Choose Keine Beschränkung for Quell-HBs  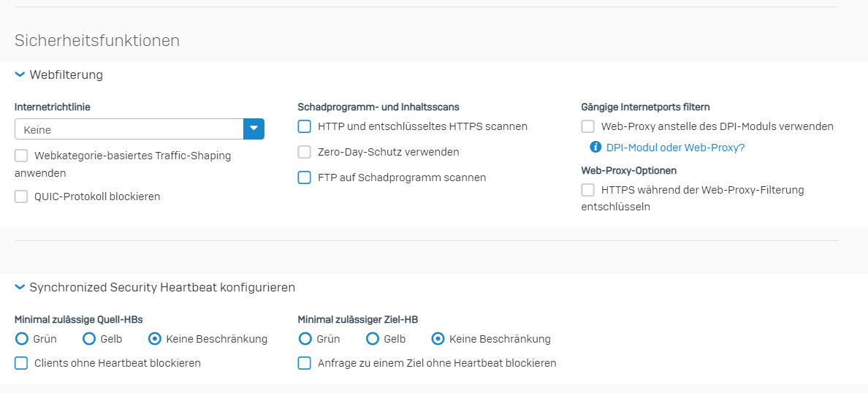pos(154,339)
